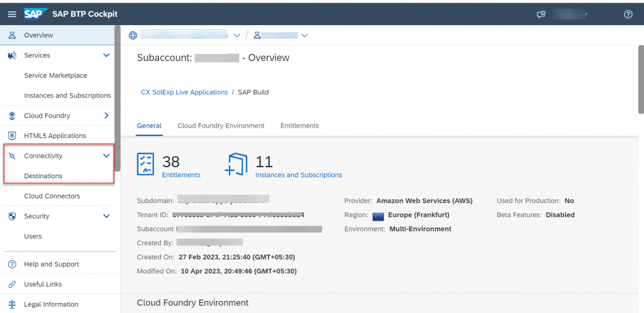Screen dimensions: 644x313
Task: Toggle the hamburger navigation menu
Action: pyautogui.click(x=13, y=14)
